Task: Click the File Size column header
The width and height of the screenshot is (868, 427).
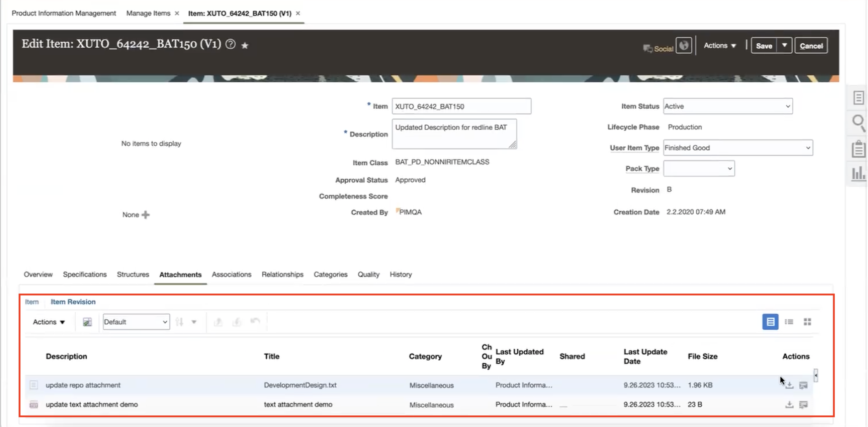Action: click(x=702, y=356)
